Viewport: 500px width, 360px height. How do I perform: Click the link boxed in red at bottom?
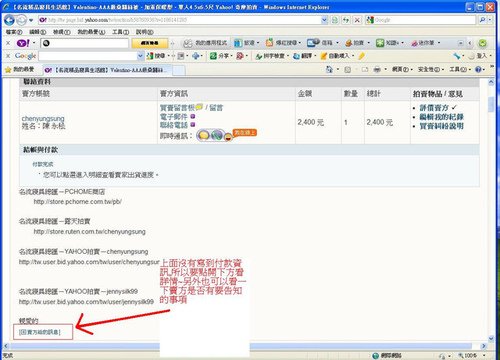(x=40, y=332)
